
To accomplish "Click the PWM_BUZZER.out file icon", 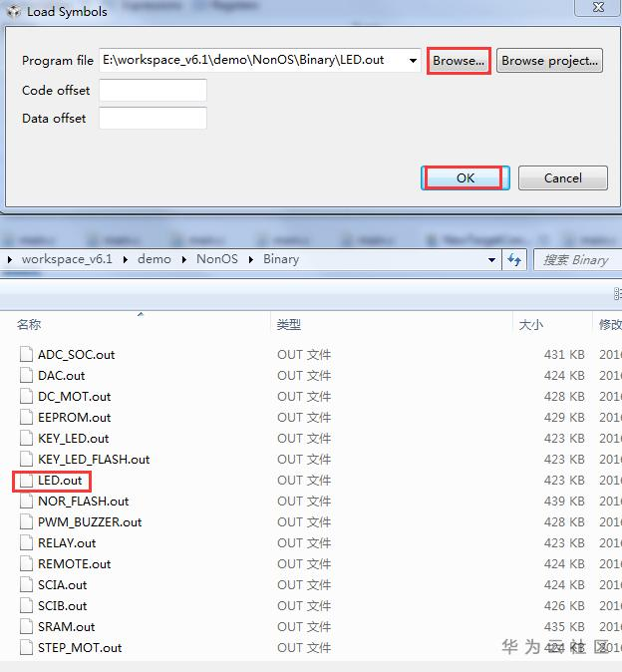I will (26, 522).
